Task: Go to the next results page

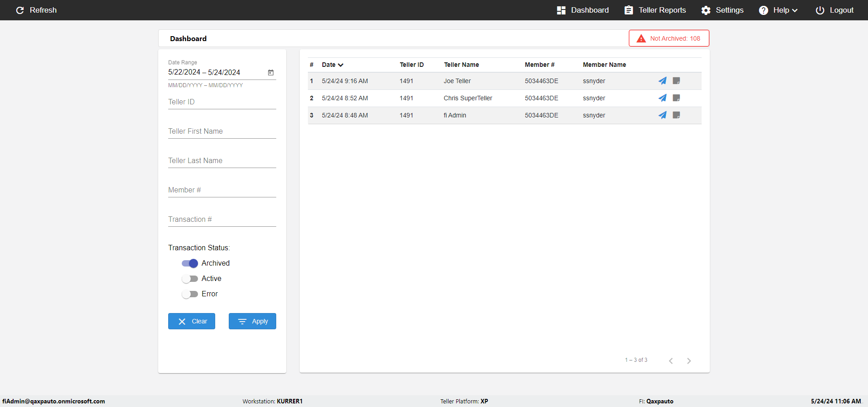Action: coord(689,360)
